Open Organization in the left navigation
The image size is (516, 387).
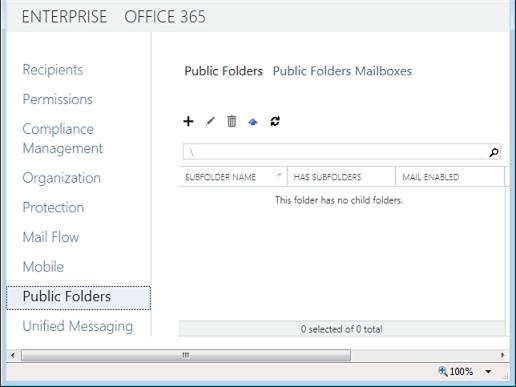click(x=61, y=178)
